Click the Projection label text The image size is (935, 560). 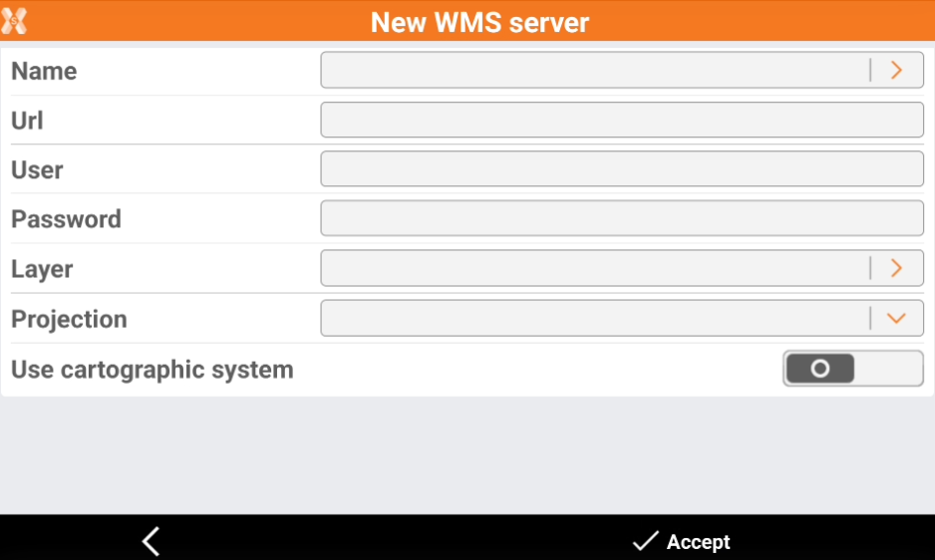click(69, 319)
